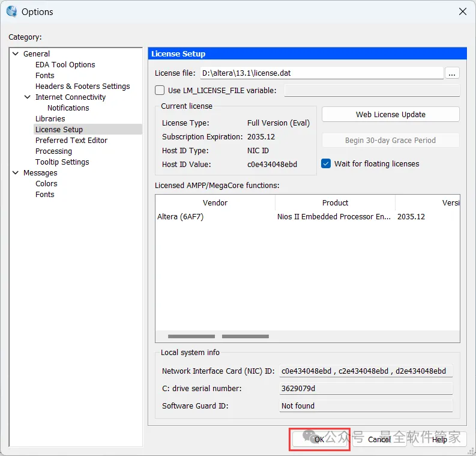Click Subscription Expiration value 2035.12

[261, 137]
